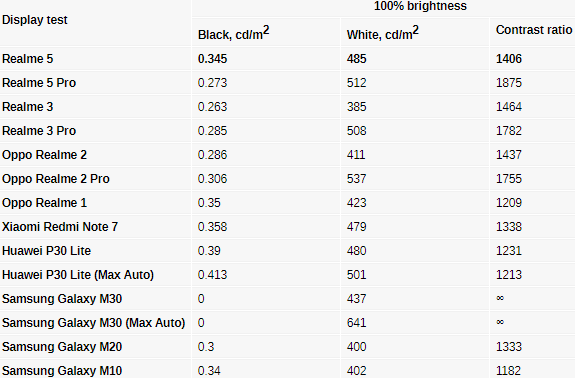The image size is (575, 378).
Task: Select the Realme 5 row label
Action: tap(28, 59)
